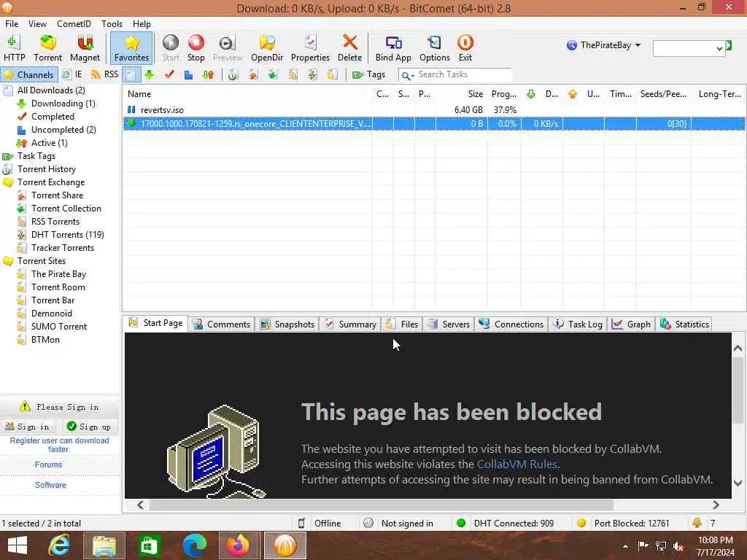Open SUMO Torrent sidebar entry
This screenshot has height=560, width=747.
[59, 327]
